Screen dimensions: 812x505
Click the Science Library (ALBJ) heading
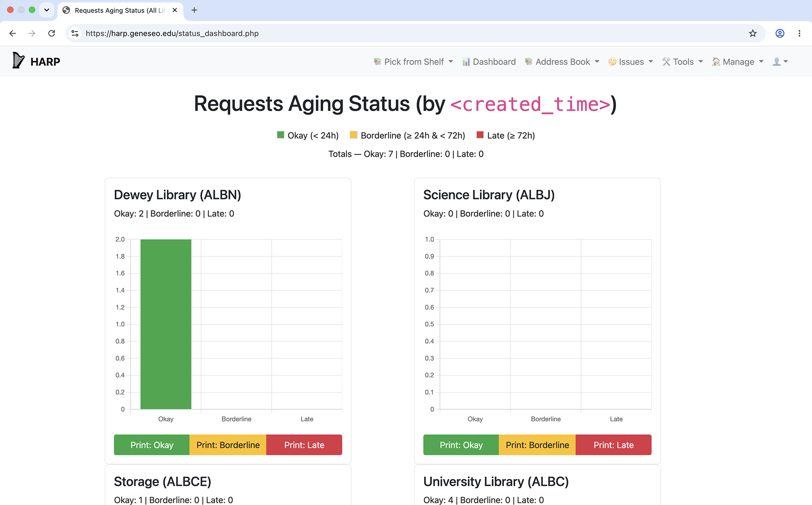[489, 195]
